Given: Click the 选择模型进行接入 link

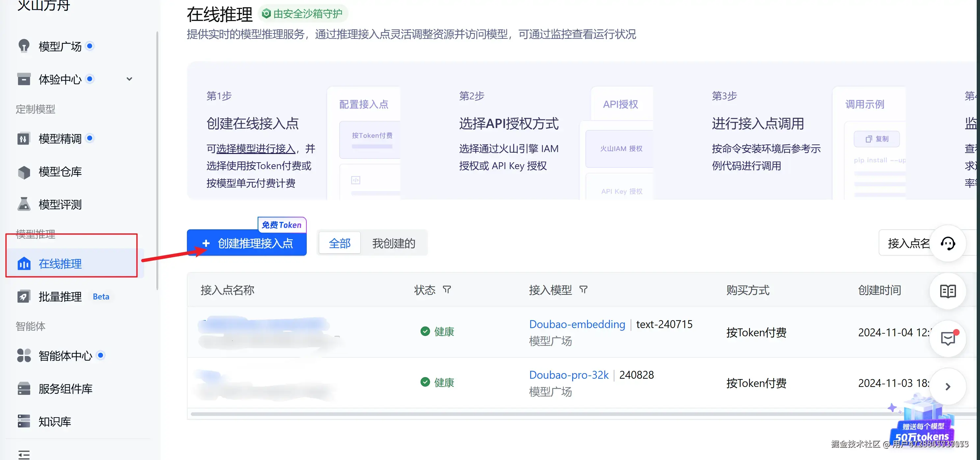Looking at the screenshot, I should point(256,148).
